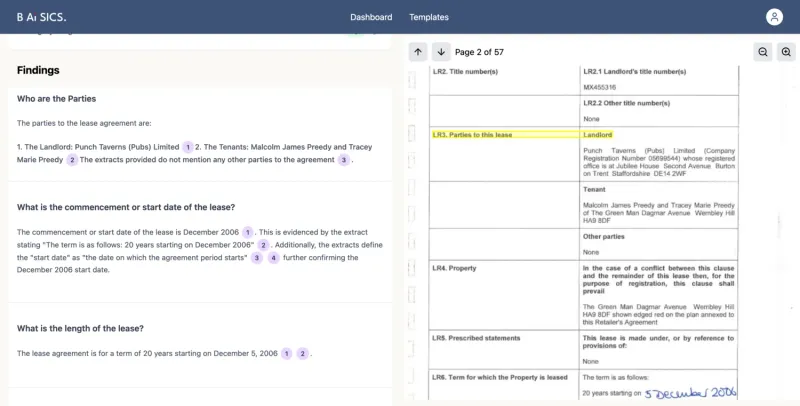Select the 'Who are the Parties' question

pos(56,98)
